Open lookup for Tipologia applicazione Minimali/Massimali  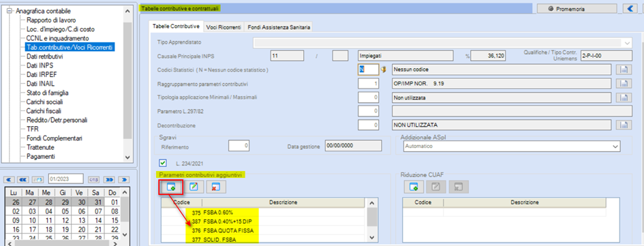click(623, 97)
